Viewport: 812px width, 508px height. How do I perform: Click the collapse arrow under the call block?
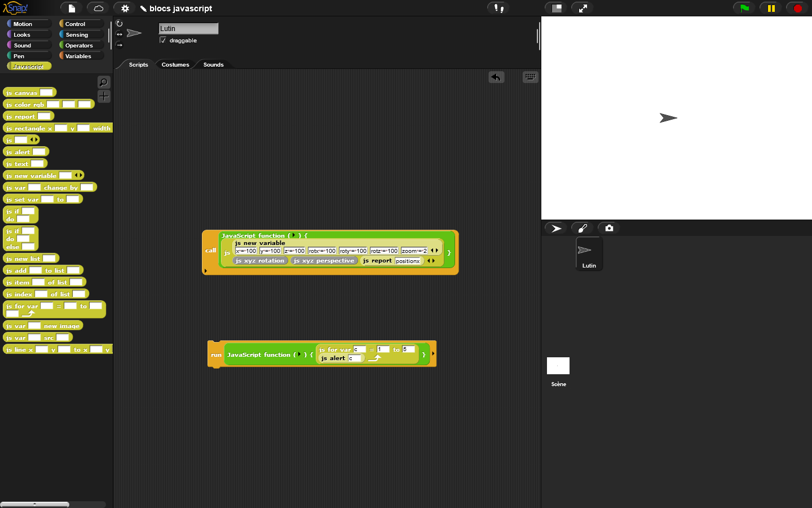point(206,270)
